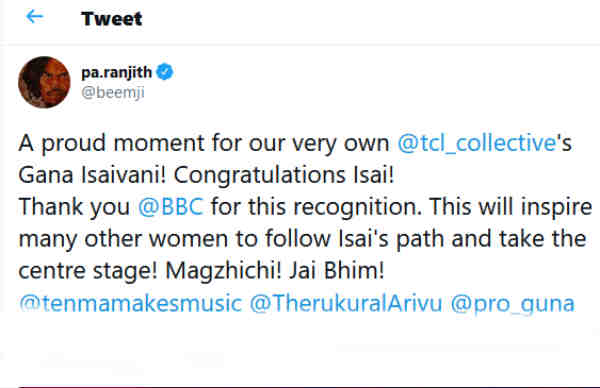
Task: Click the Tweet header title
Action: (111, 19)
